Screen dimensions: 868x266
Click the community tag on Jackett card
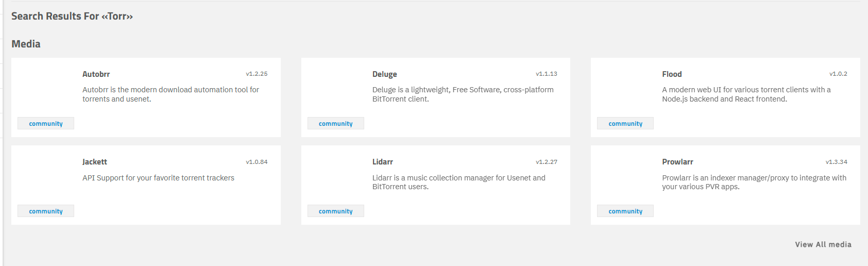click(x=46, y=211)
